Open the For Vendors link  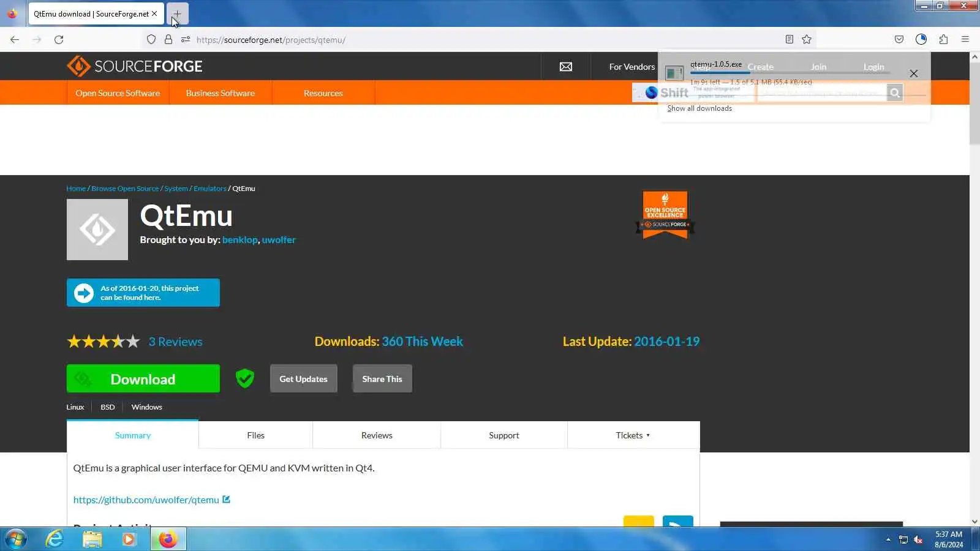(631, 67)
